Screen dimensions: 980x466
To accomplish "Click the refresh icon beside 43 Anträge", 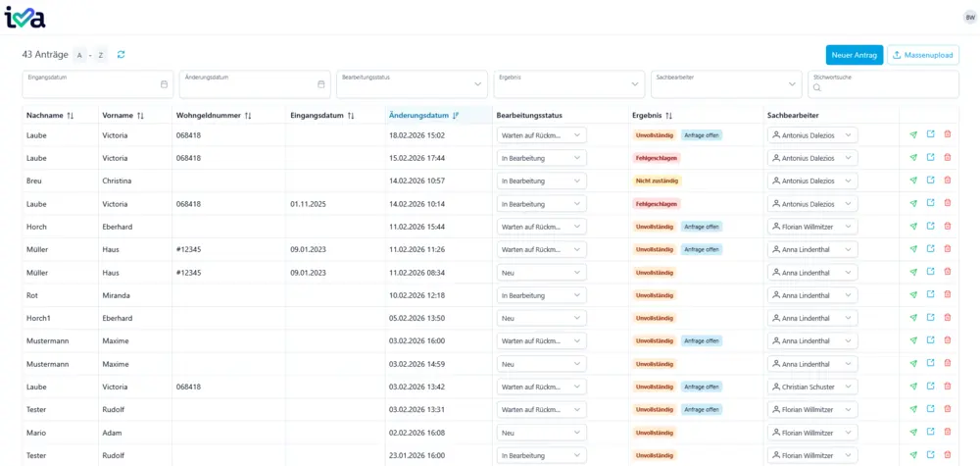I will pyautogui.click(x=121, y=55).
